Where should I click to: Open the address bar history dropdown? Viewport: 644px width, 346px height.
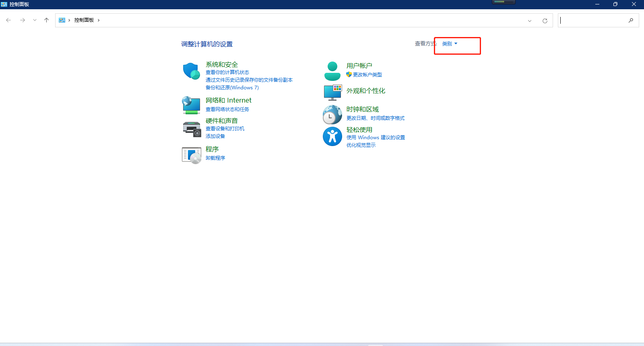click(530, 21)
